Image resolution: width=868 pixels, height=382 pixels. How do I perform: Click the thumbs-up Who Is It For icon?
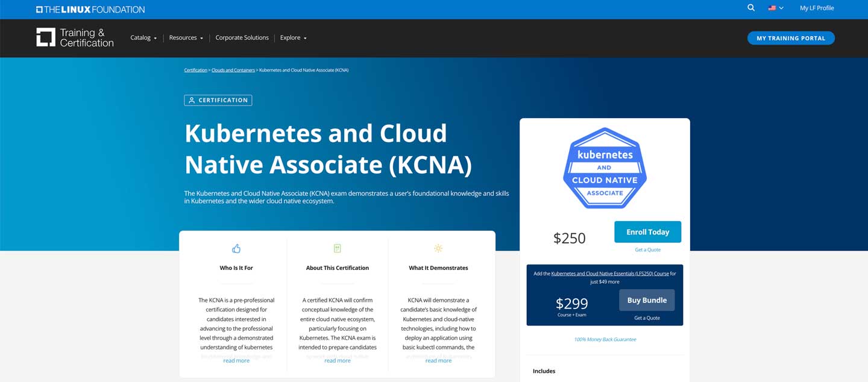click(236, 248)
